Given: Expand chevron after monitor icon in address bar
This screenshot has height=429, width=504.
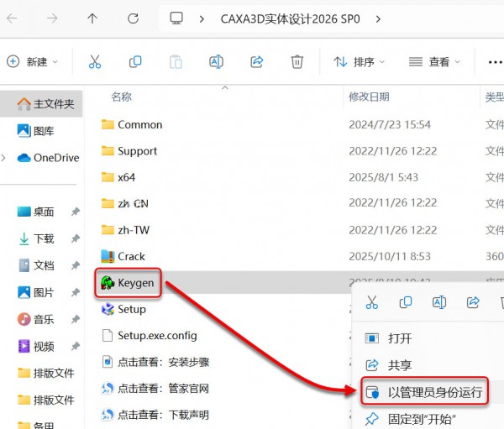Looking at the screenshot, I should (x=202, y=19).
